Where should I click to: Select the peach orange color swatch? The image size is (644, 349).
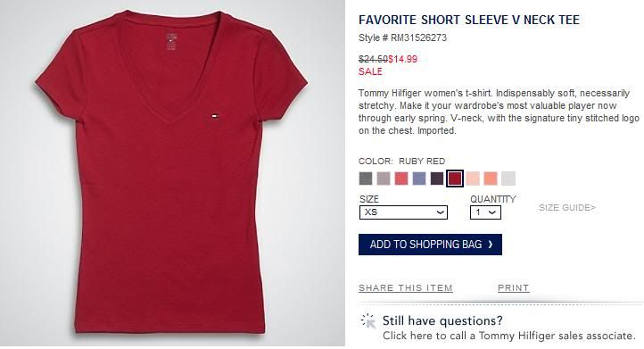tap(491, 179)
